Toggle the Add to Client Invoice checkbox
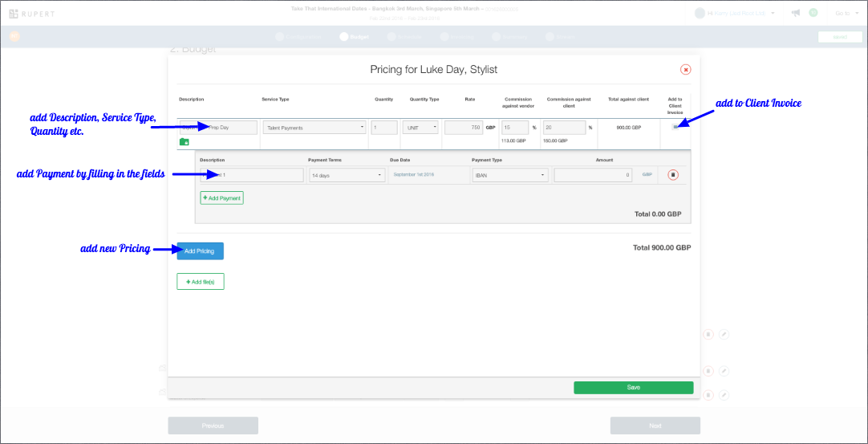868x444 pixels. coord(675,127)
